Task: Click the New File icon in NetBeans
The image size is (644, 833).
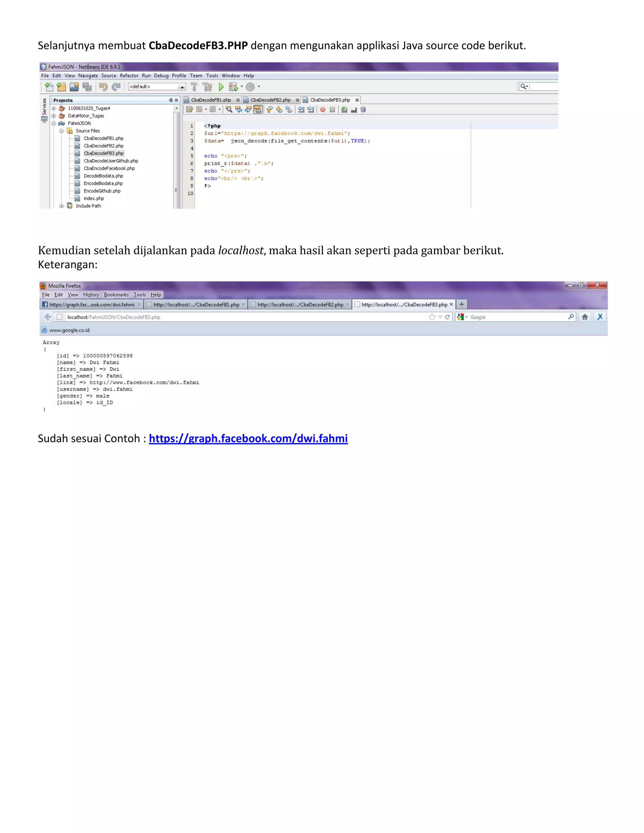Action: coord(49,87)
